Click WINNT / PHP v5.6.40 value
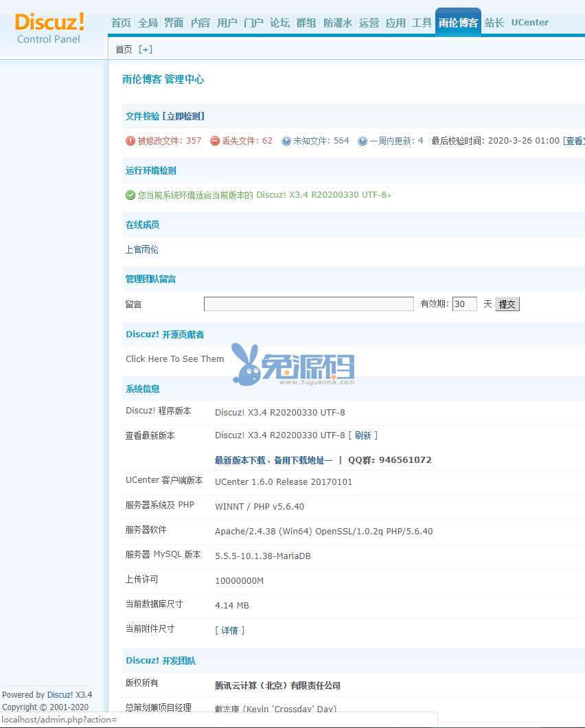Viewport: 585px width, 728px height. coord(260,507)
